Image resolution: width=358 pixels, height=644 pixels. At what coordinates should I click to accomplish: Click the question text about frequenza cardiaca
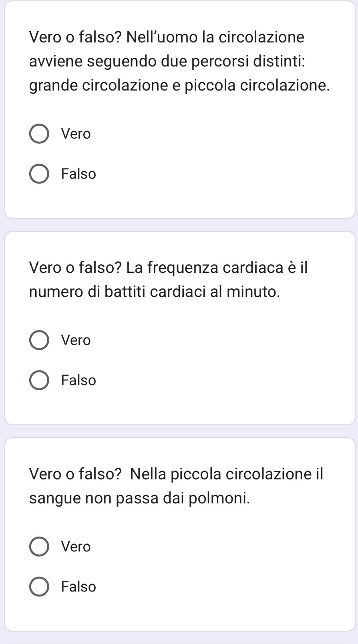[168, 280]
